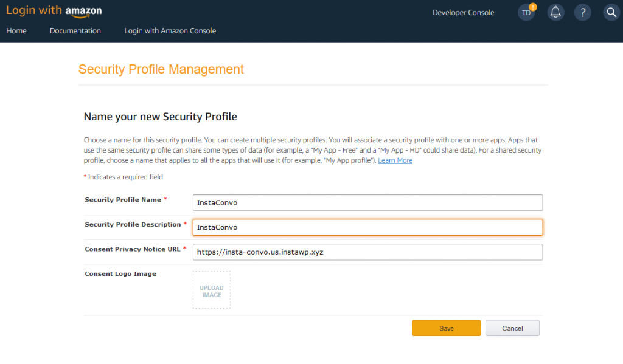Click the Security Profile Name label
This screenshot has width=623, height=364.
pyautogui.click(x=123, y=200)
